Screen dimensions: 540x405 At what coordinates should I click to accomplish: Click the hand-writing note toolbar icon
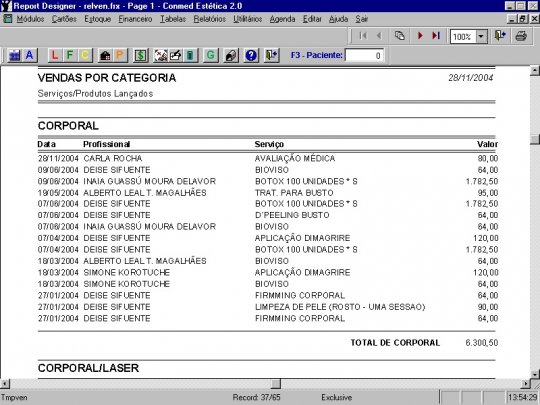176,55
